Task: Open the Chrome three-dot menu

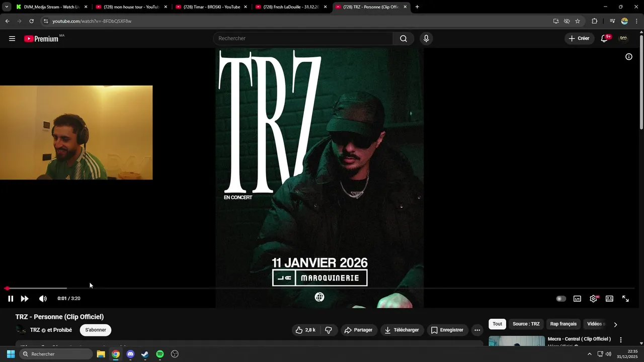Action: tap(636, 21)
